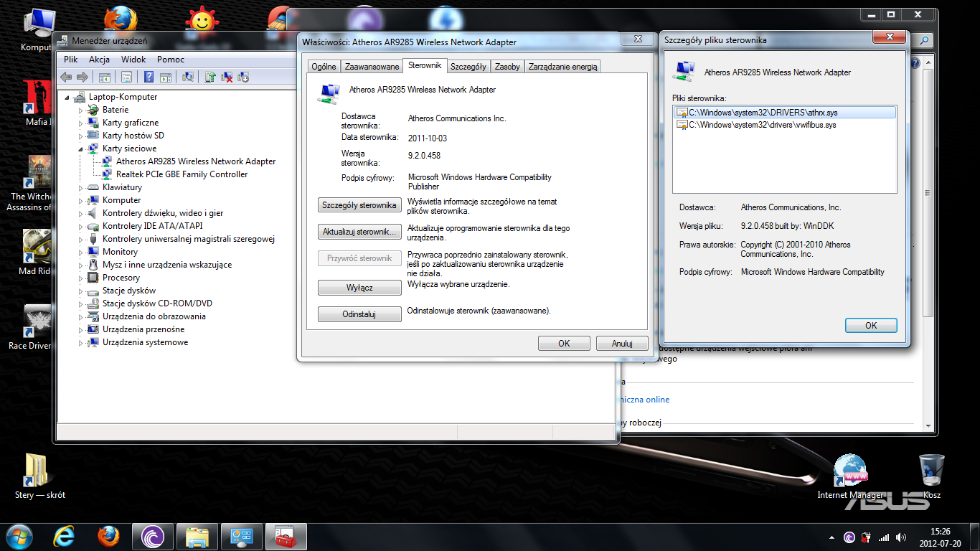Expand the Urządzenia systemowe category
The image size is (980, 551).
tap(81, 343)
